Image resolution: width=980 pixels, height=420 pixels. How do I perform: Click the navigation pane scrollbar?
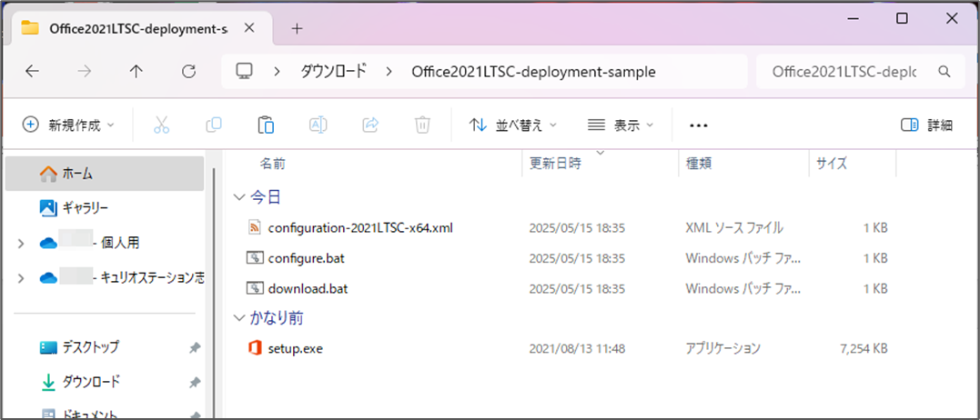point(215,294)
